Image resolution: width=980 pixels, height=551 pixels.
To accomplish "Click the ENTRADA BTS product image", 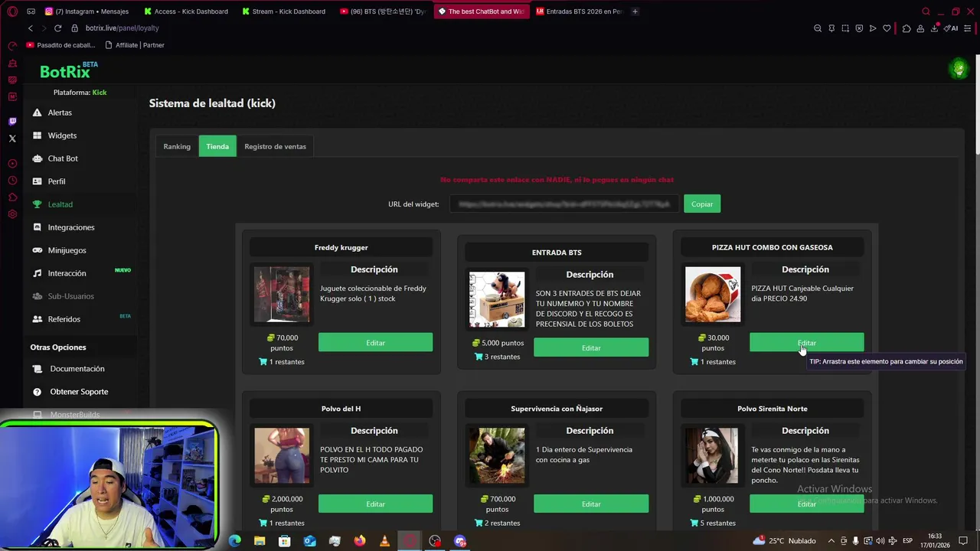I will point(497,299).
